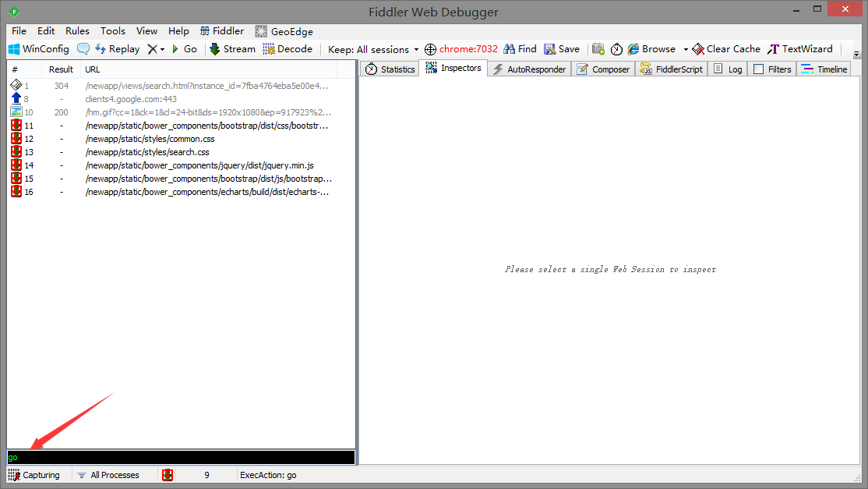Click breakpoint icon of session 16

point(16,192)
